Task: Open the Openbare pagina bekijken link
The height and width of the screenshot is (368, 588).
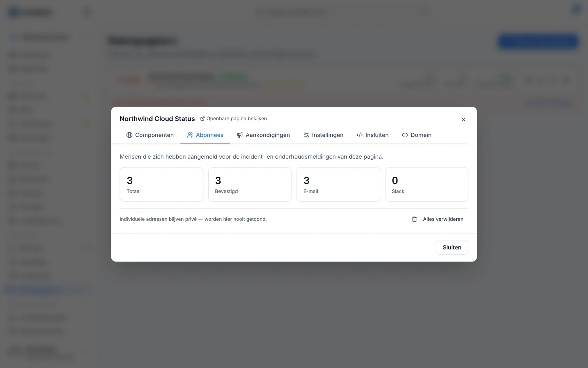Action: coord(233,119)
